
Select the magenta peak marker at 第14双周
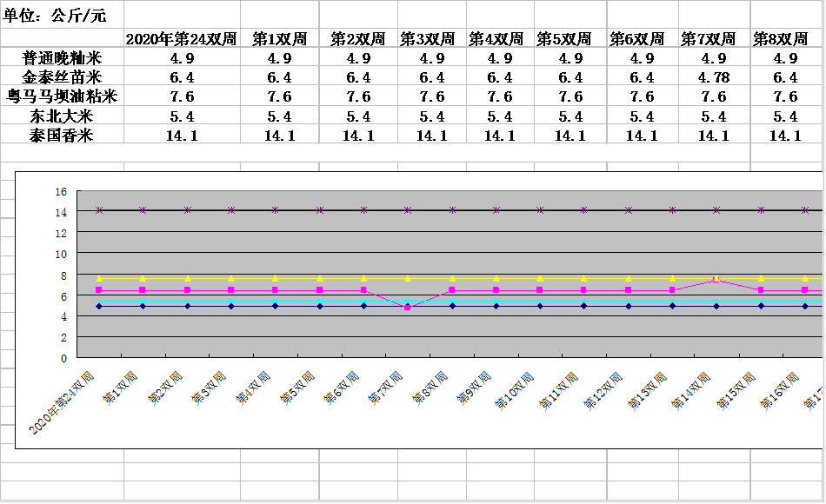click(x=716, y=279)
